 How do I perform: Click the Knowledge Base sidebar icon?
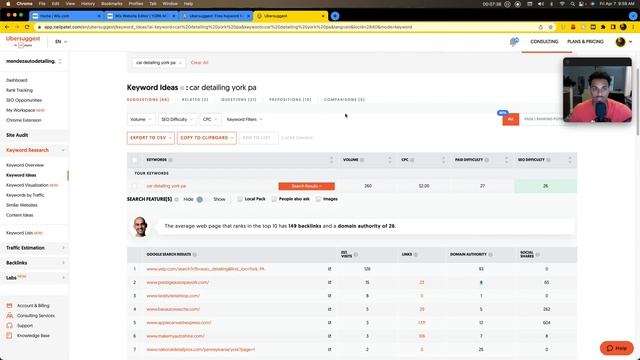point(9,336)
